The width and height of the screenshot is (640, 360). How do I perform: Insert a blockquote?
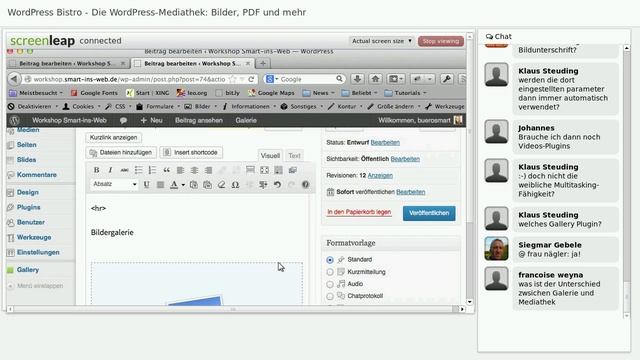167,170
